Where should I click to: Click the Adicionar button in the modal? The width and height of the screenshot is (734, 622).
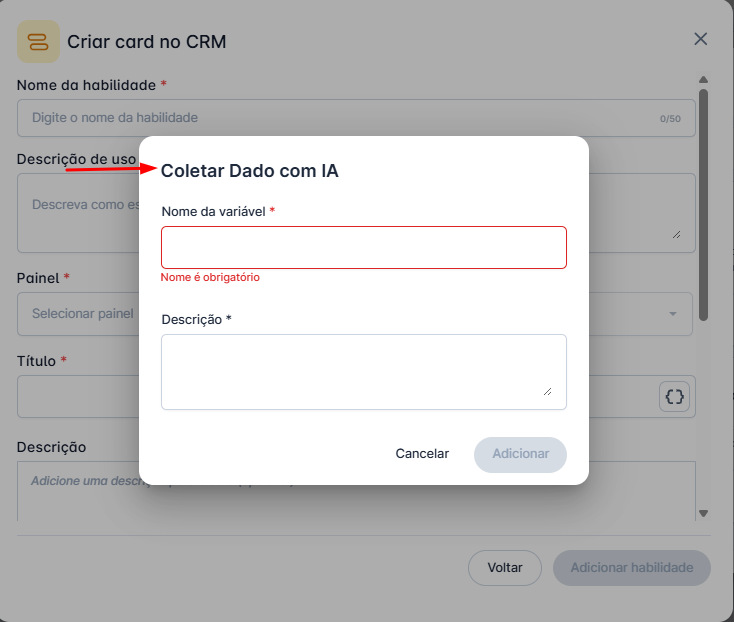pyautogui.click(x=520, y=454)
